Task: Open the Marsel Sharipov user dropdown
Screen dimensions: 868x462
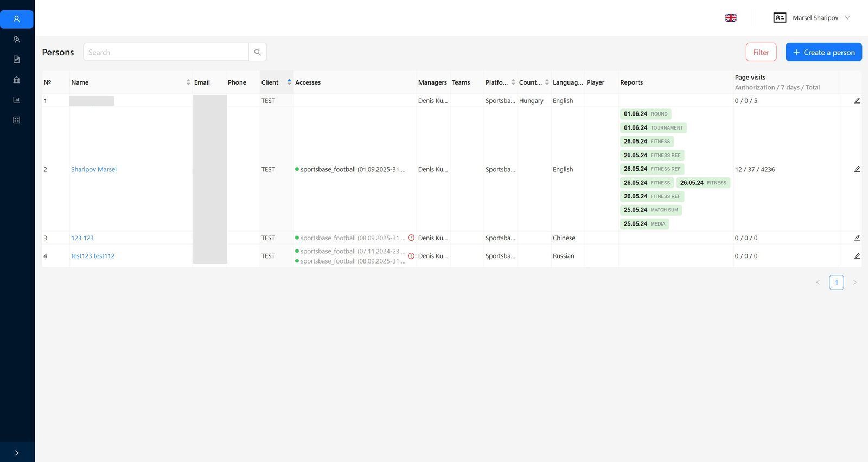Action: [822, 18]
